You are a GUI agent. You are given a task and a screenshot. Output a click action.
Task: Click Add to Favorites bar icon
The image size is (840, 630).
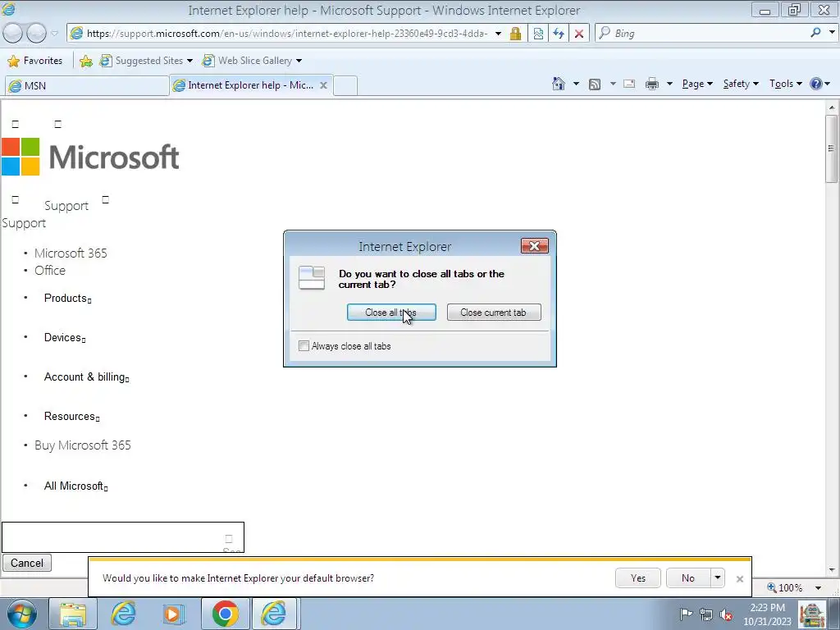85,61
